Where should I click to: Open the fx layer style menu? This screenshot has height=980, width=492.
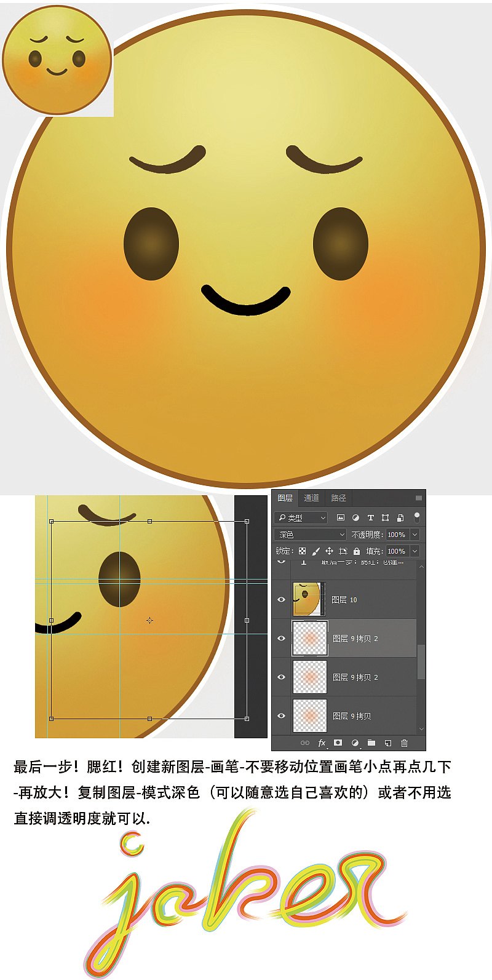322,743
